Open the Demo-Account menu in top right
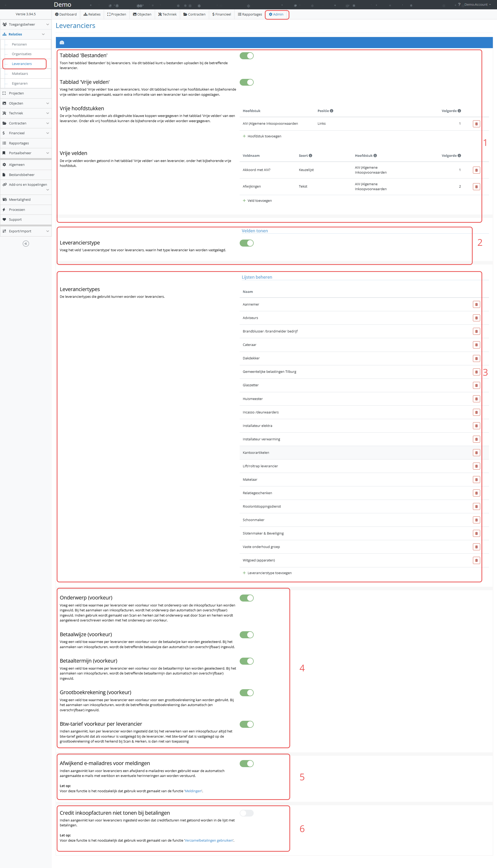497x868 pixels. pos(477,4)
